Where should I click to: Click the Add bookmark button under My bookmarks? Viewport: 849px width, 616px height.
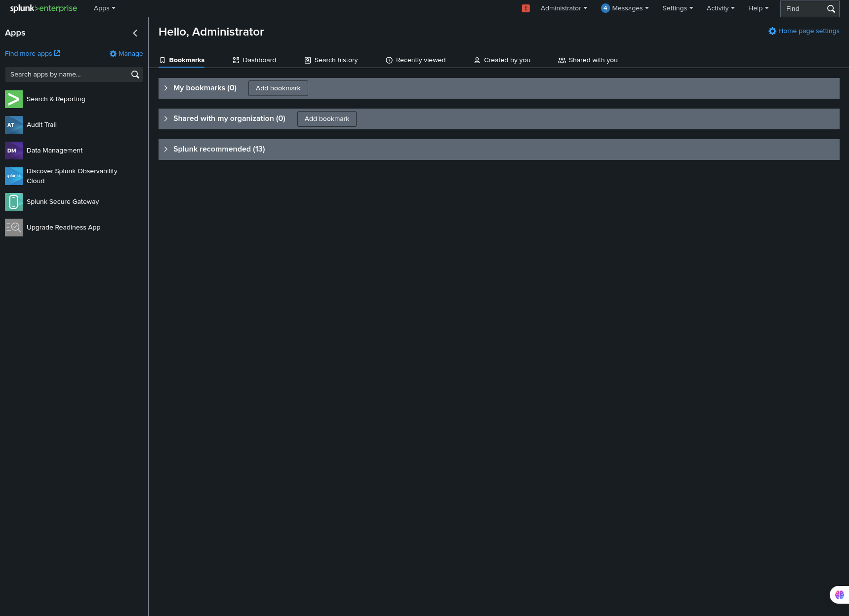tap(278, 88)
